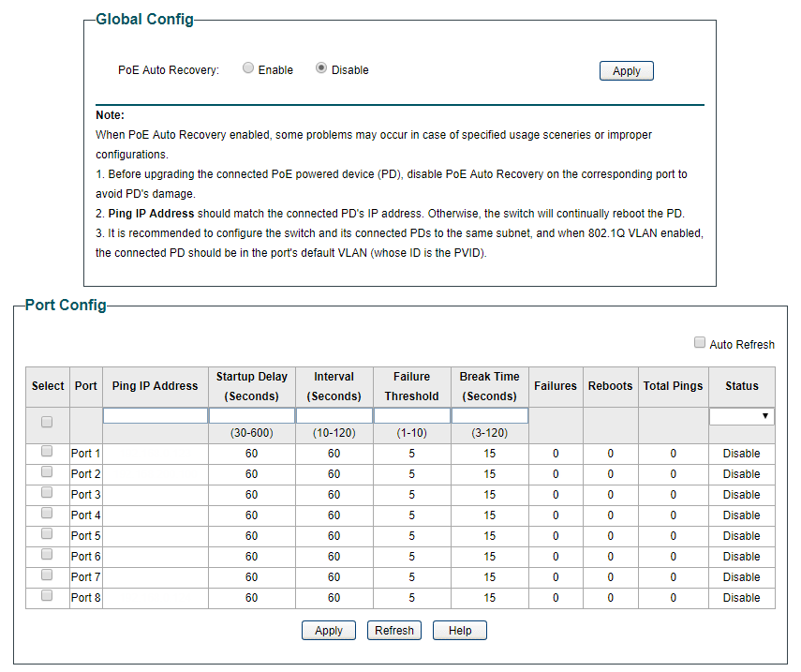Select the Port 8 row checkbox
801x672 pixels.
click(47, 596)
